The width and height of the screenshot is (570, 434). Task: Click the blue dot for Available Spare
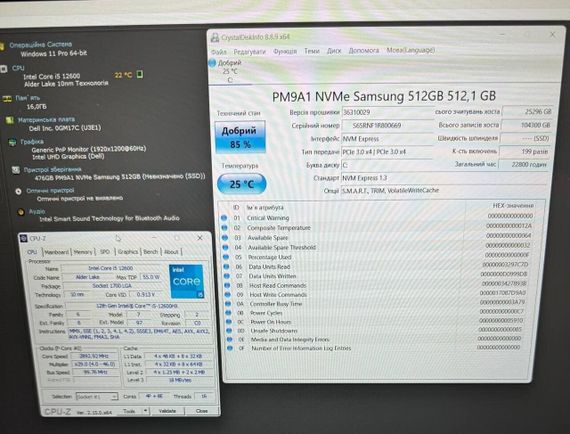click(x=225, y=237)
